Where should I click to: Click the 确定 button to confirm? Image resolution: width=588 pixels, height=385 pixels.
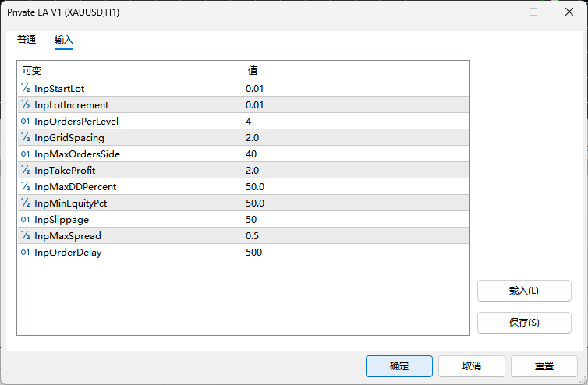tap(399, 366)
